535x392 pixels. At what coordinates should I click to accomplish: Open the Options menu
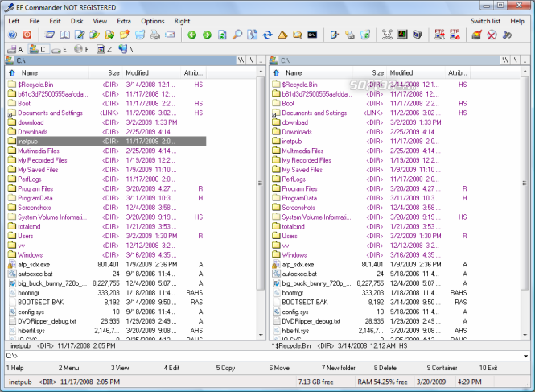click(153, 21)
